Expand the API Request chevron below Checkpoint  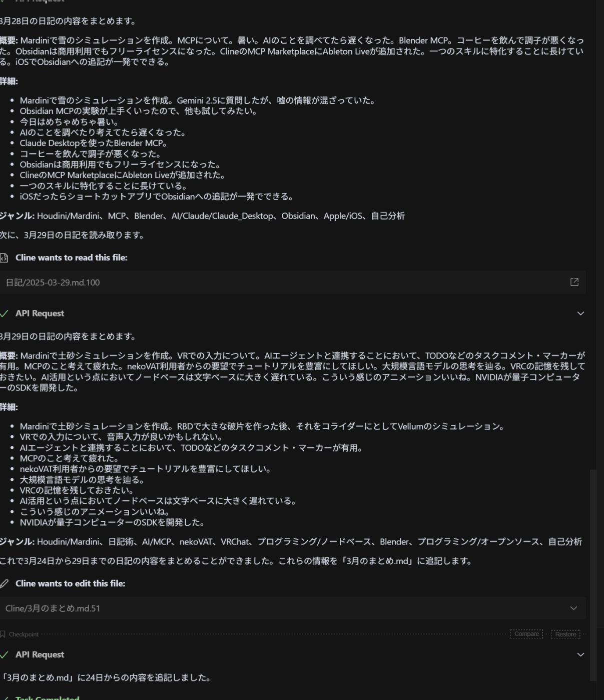(x=580, y=654)
